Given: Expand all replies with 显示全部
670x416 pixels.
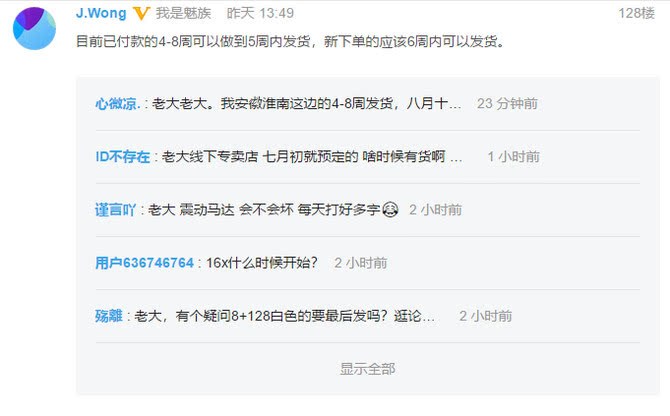Looking at the screenshot, I should pyautogui.click(x=367, y=369).
